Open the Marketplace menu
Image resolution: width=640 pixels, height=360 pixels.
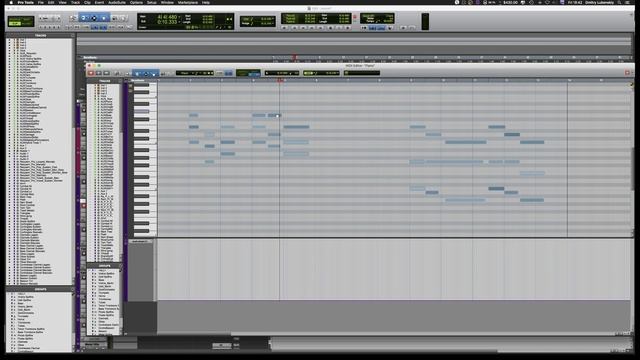pos(188,2)
